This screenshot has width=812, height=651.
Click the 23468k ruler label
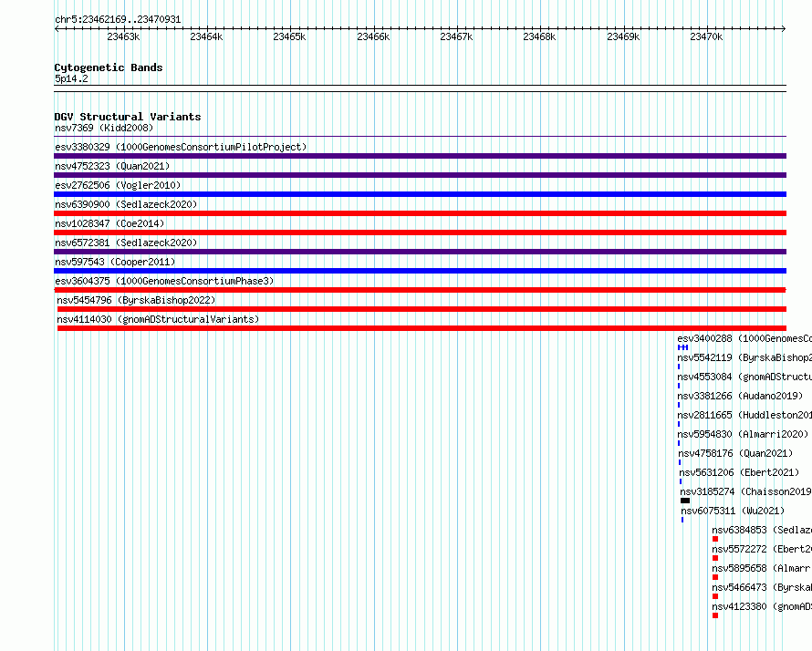[539, 36]
